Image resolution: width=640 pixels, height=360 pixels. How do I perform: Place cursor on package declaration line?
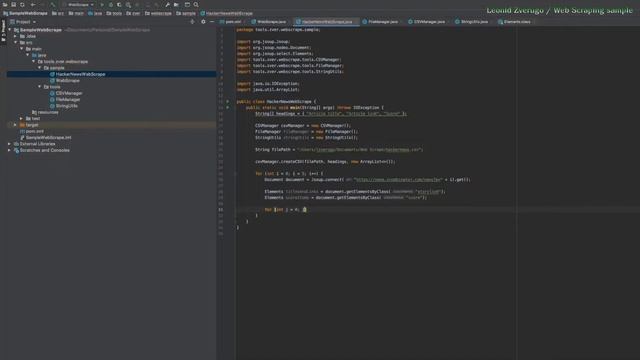pyautogui.click(x=278, y=30)
